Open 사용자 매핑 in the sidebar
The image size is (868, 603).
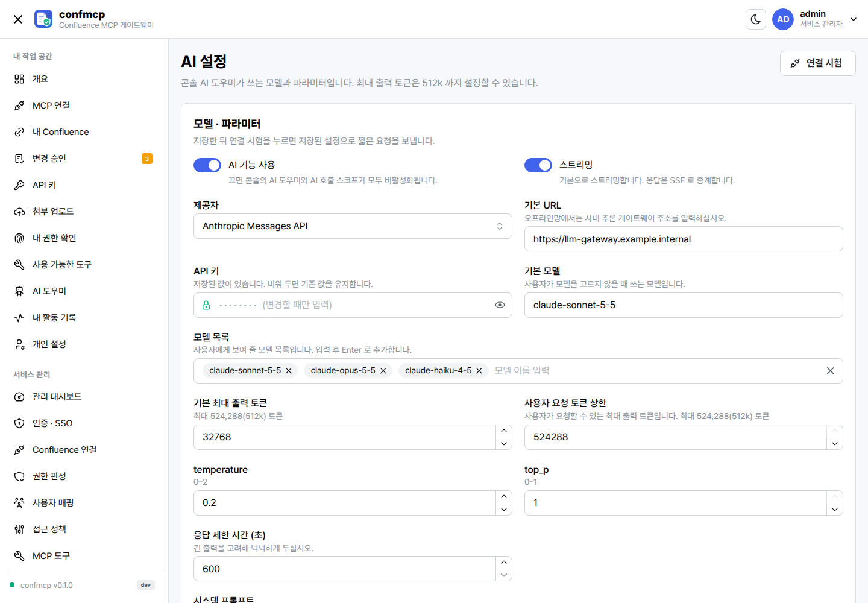[84, 503]
